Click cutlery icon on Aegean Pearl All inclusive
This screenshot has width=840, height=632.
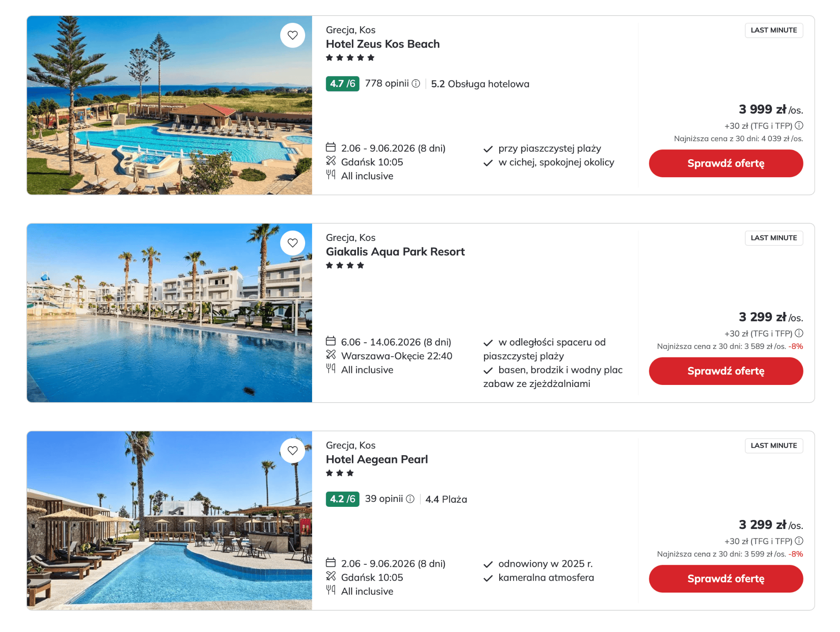[x=331, y=591]
